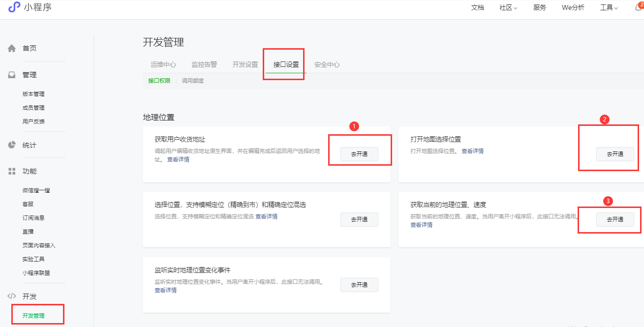Click the 管理 inbox icon in sidebar
The height and width of the screenshot is (327, 644).
click(x=12, y=75)
